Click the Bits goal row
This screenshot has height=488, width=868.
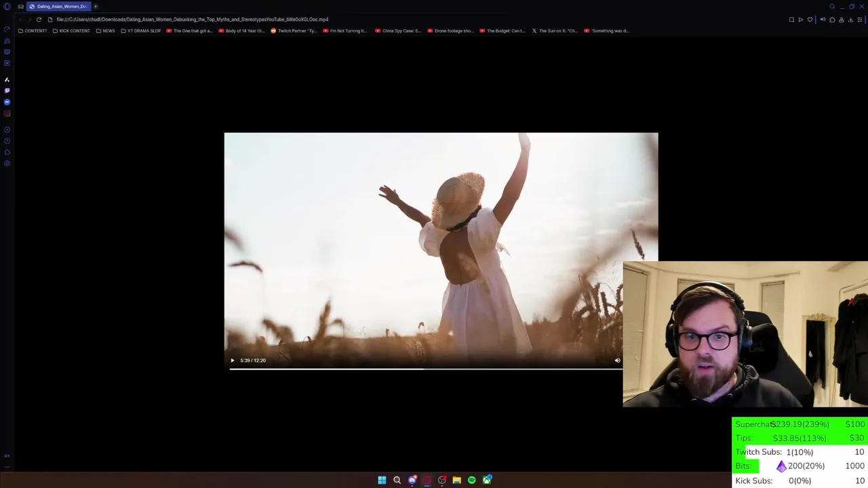tap(800, 466)
